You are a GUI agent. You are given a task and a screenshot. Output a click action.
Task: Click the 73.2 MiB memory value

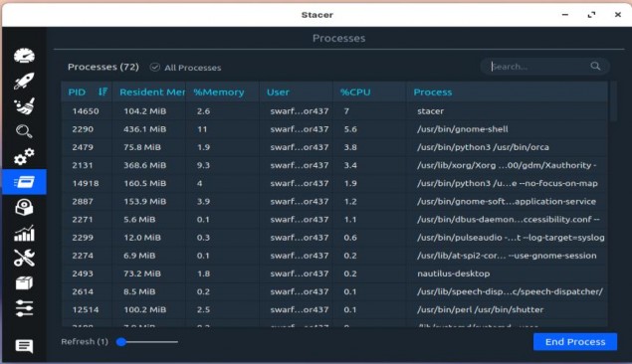pos(142,273)
